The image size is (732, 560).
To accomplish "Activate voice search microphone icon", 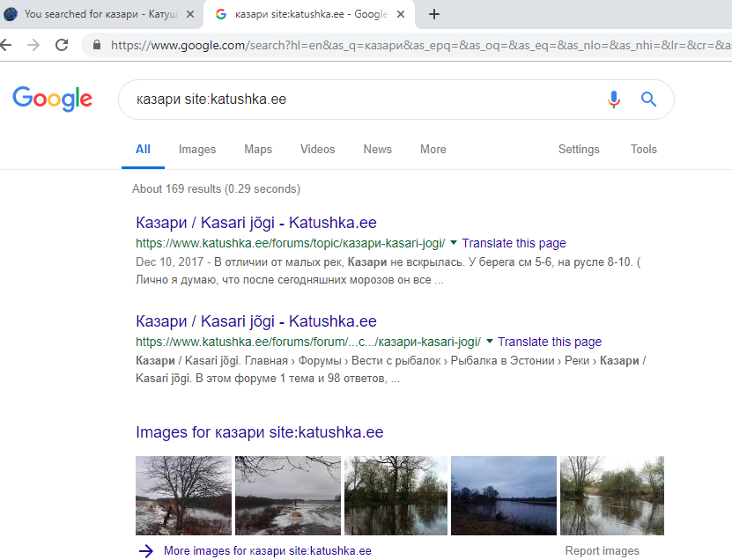I will [614, 99].
